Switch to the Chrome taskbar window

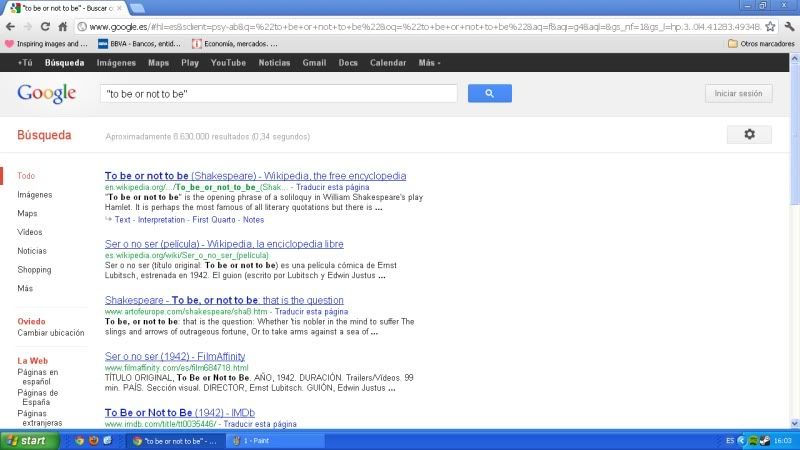point(174,441)
